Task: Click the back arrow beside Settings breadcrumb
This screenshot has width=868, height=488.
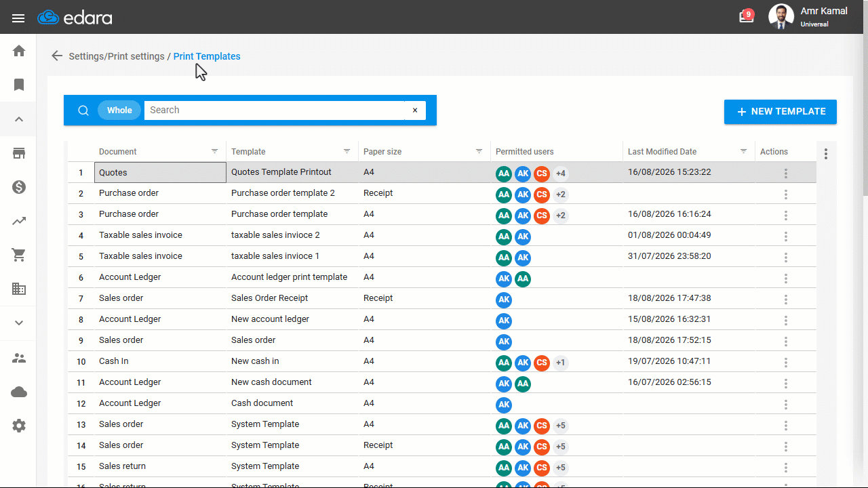Action: point(57,56)
